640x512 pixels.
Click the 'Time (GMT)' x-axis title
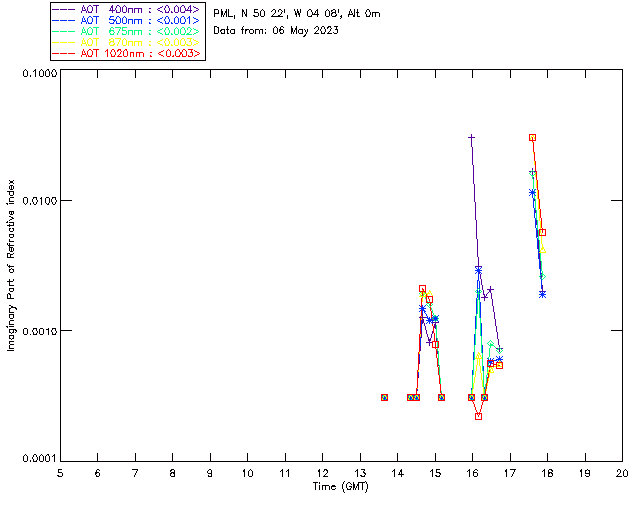point(340,486)
